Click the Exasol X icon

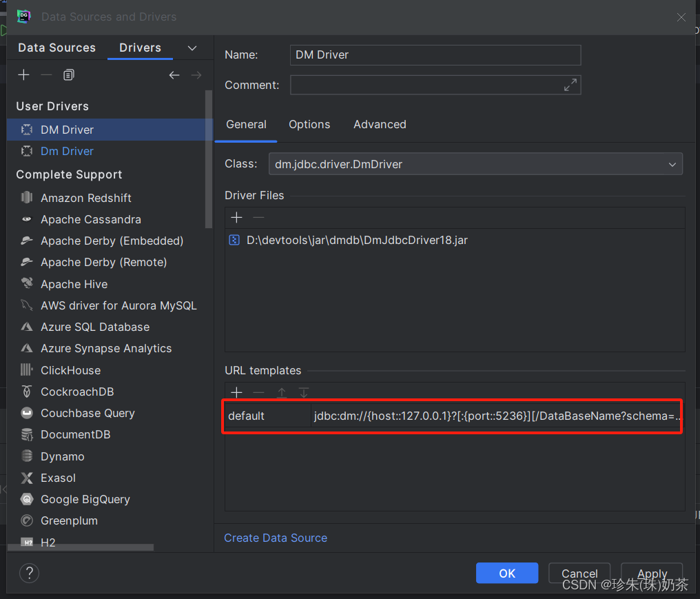[27, 478]
